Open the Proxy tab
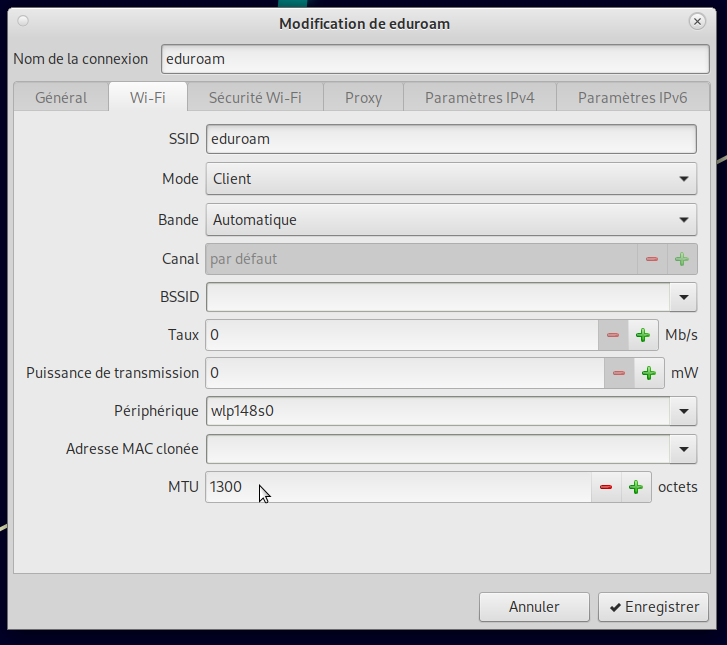The height and width of the screenshot is (645, 727). point(364,98)
